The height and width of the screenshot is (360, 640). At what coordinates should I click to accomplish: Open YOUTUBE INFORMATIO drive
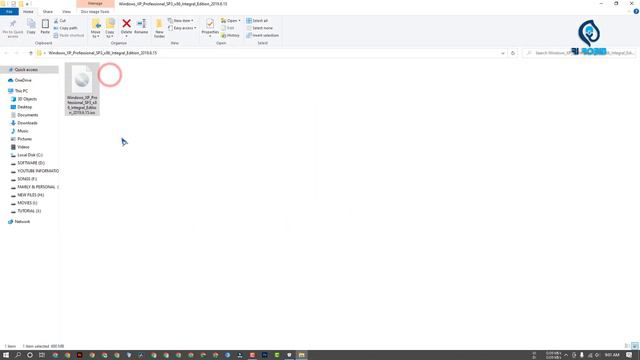point(38,171)
